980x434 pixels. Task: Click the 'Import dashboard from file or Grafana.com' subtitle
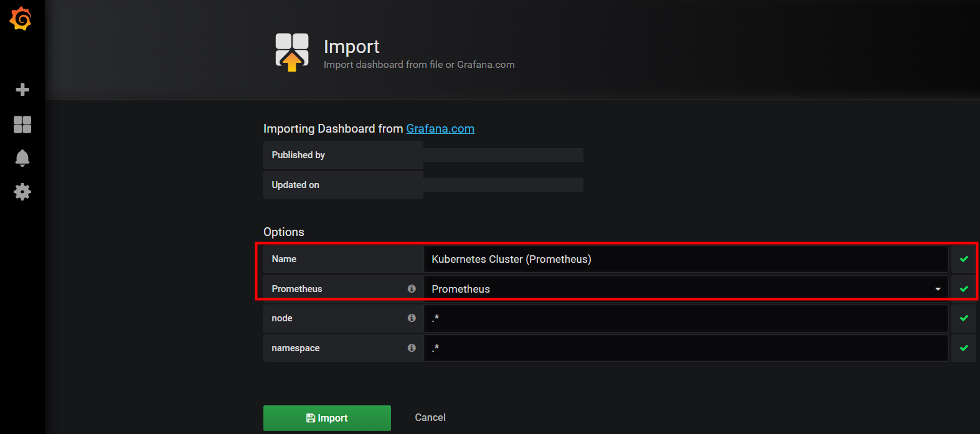pos(419,64)
